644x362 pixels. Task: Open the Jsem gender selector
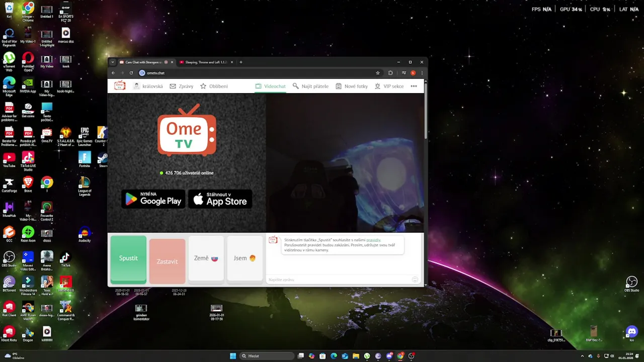coord(245,258)
